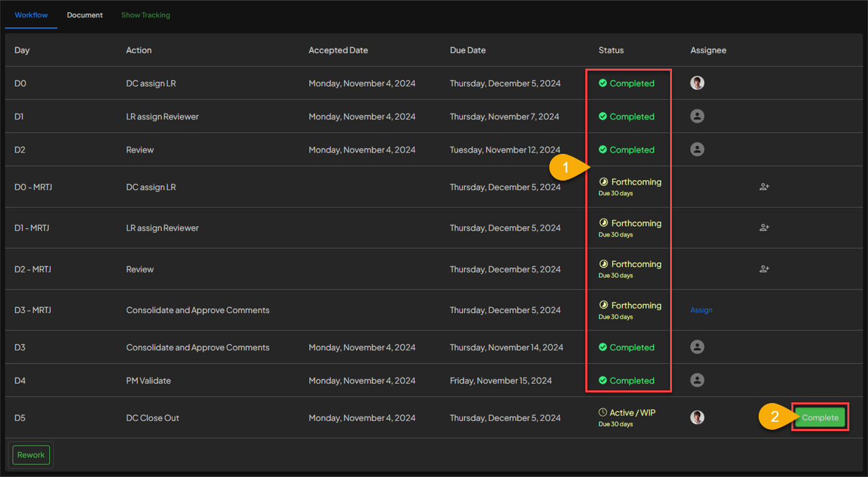This screenshot has width=868, height=477.
Task: Click the Rework button
Action: click(31, 455)
